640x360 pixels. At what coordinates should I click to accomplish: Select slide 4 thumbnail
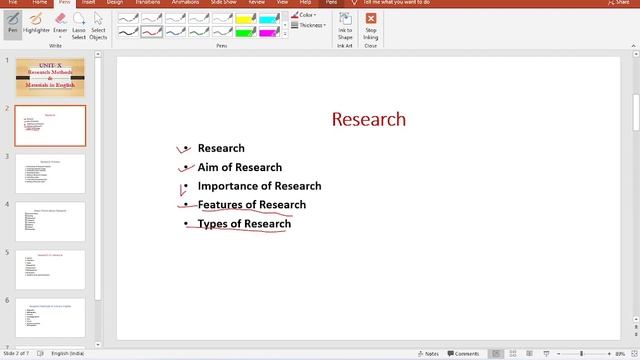(50, 222)
